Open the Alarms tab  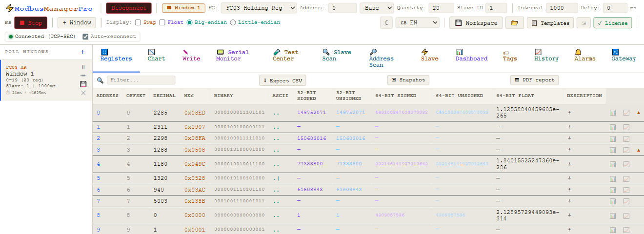point(585,55)
